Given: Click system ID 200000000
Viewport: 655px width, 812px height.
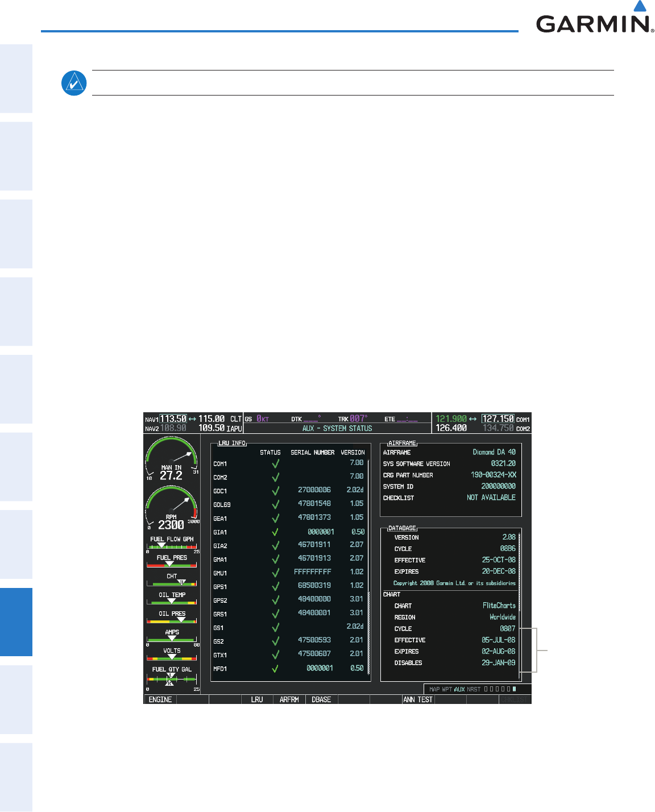Looking at the screenshot, I should [499, 486].
